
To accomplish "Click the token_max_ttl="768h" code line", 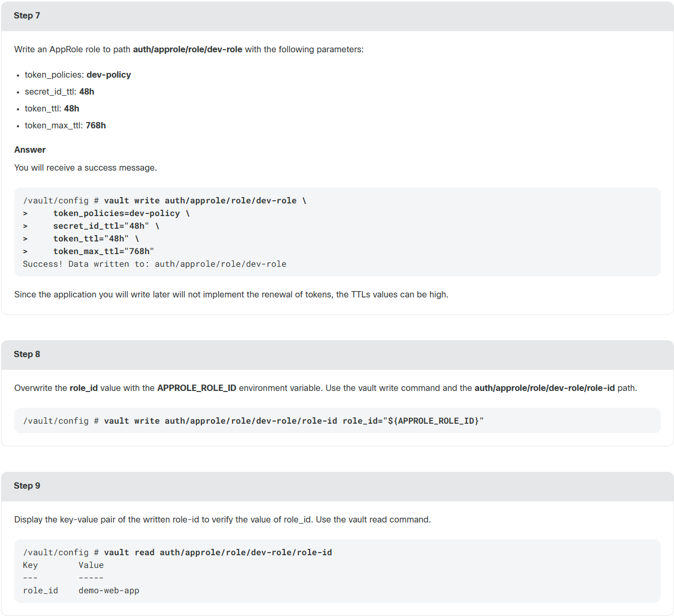I will [104, 251].
